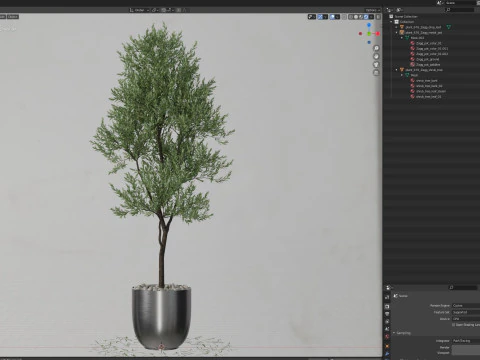Open the Device dropdown

(x=466, y=319)
